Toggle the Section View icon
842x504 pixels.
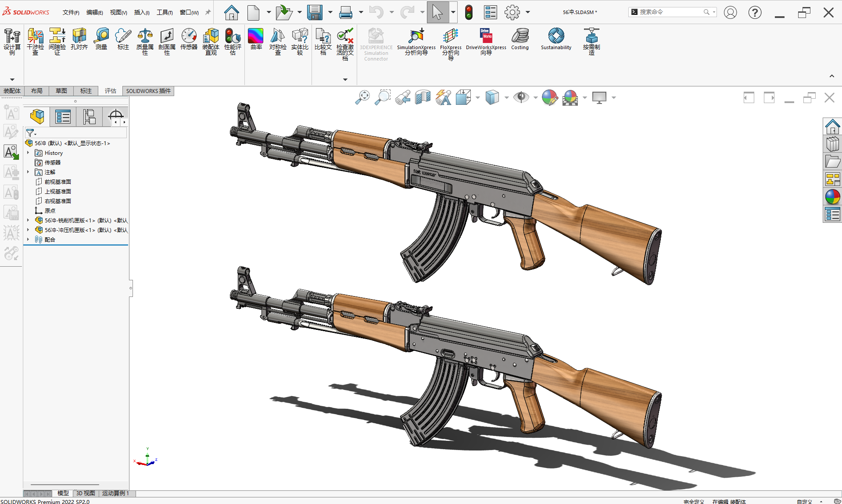(423, 97)
